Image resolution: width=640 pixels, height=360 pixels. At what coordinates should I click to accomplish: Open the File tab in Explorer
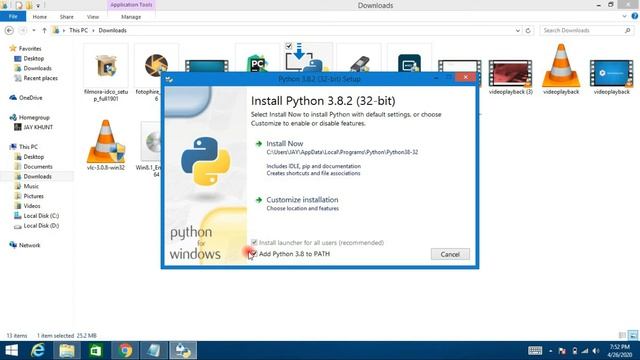click(13, 17)
